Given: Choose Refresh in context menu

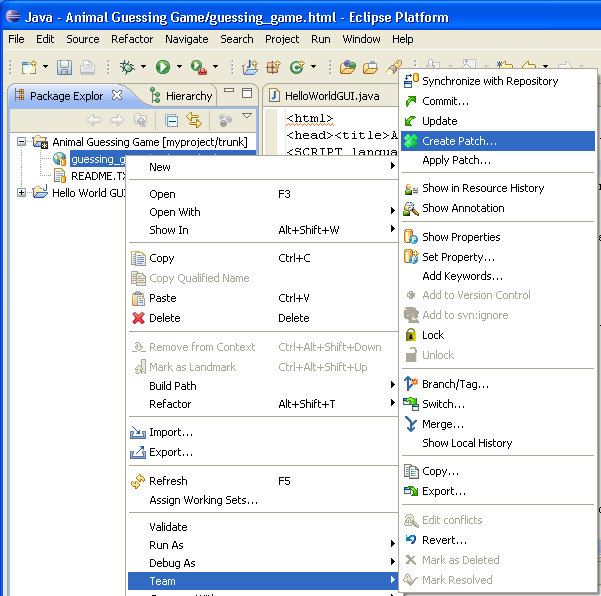Looking at the screenshot, I should pos(263,481).
